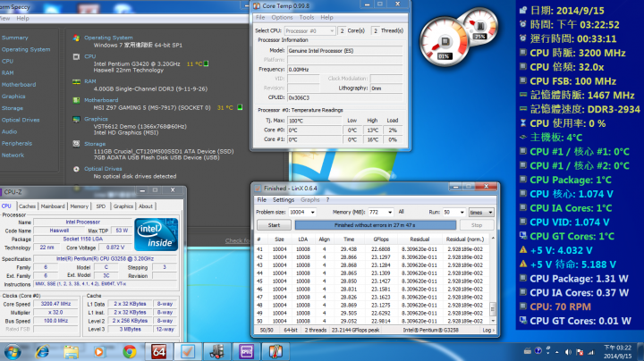Open Tools menu in Core Temp
This screenshot has width=644, height=361.
[307, 18]
